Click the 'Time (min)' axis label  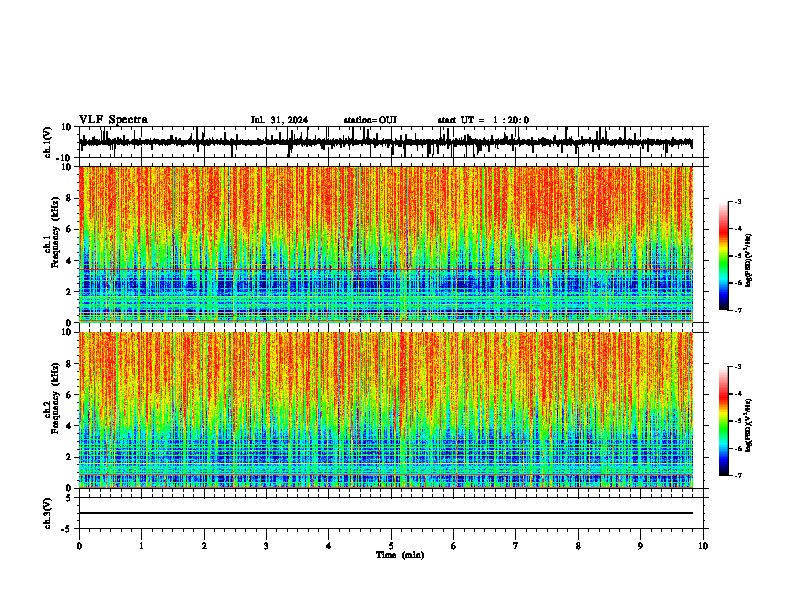click(x=400, y=555)
